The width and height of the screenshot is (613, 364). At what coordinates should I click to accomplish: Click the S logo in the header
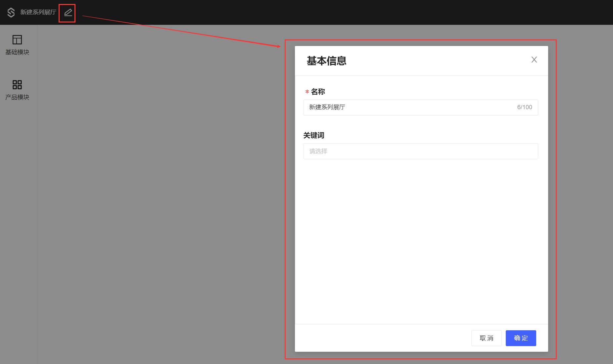click(11, 13)
